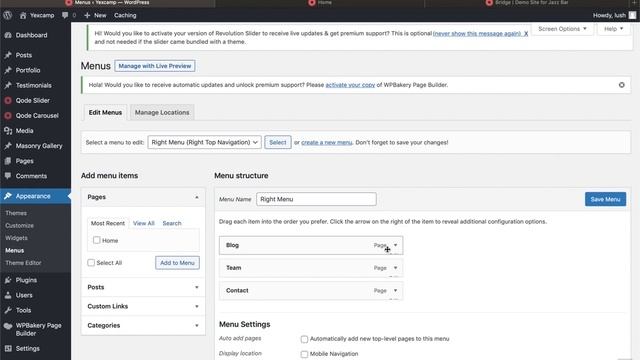Switch to the Manage Locations tab
Screen dimensions: 640x360
162,112
